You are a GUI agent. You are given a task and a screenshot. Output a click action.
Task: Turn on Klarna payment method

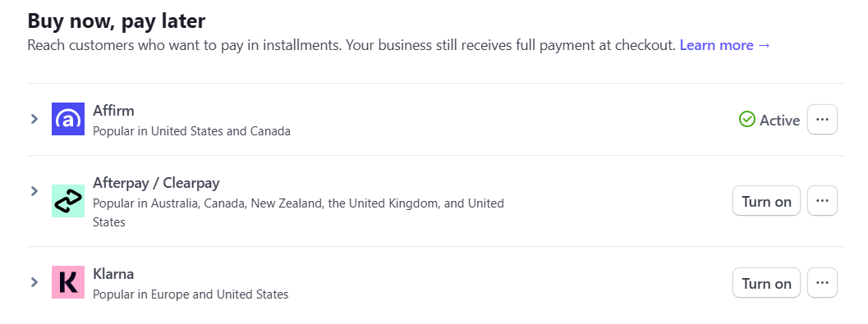coord(766,282)
